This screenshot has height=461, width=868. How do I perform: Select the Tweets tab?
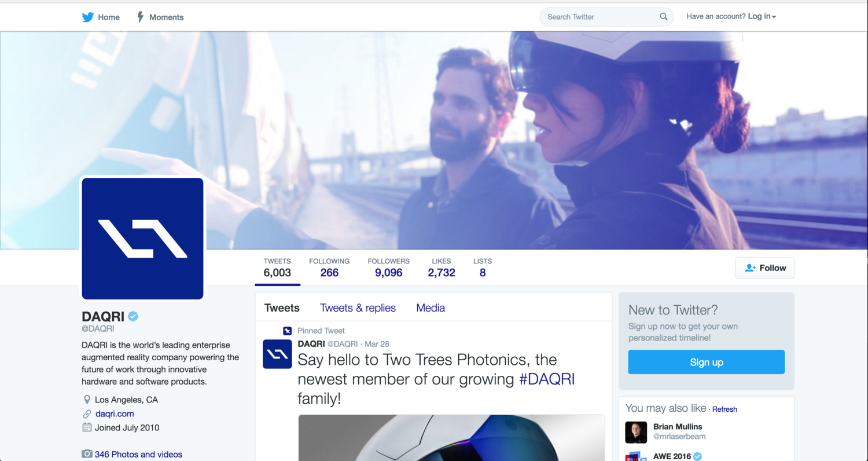tap(282, 308)
